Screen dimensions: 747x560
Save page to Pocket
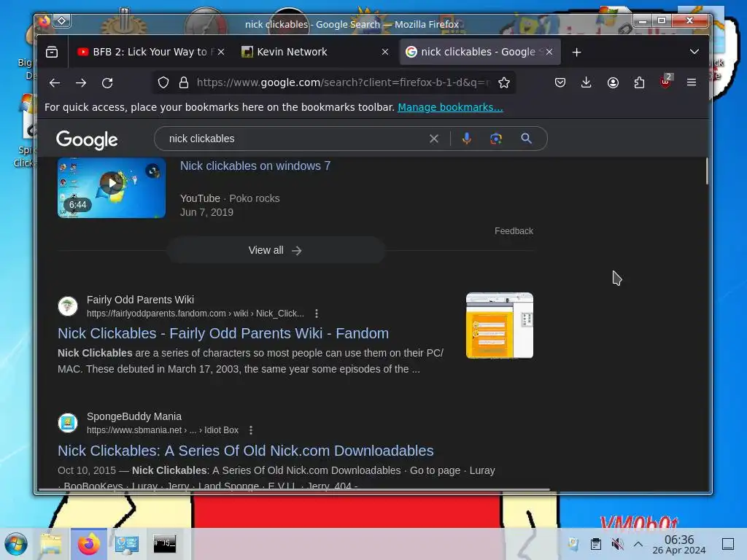click(560, 83)
